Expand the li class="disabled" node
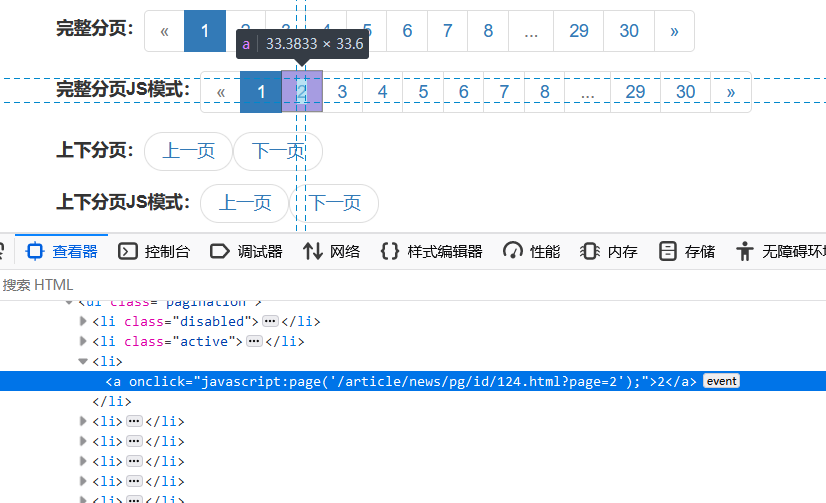 coord(83,321)
